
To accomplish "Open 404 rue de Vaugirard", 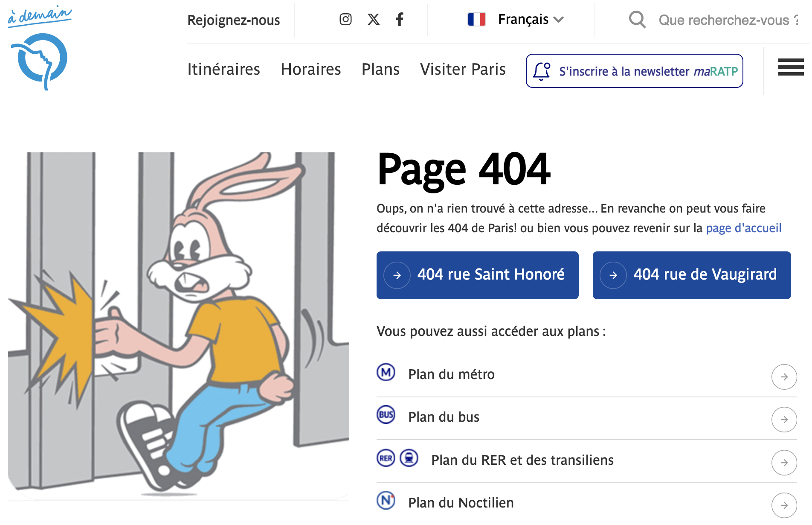I will pos(692,275).
